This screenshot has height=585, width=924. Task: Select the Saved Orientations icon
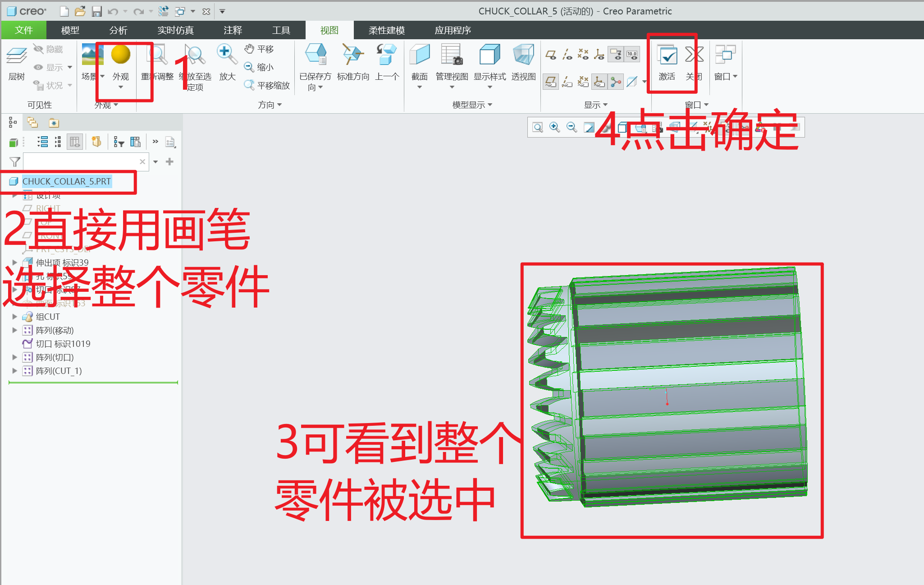315,55
